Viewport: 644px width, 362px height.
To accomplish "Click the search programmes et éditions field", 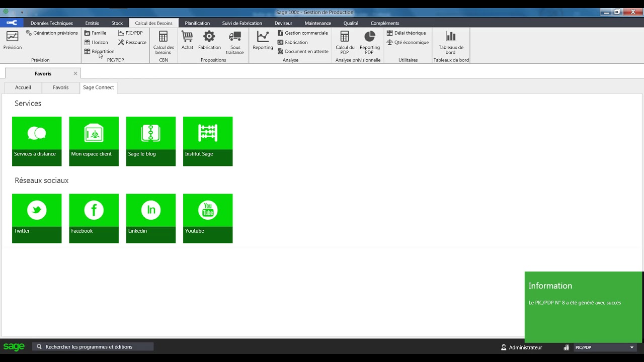I will click(94, 347).
